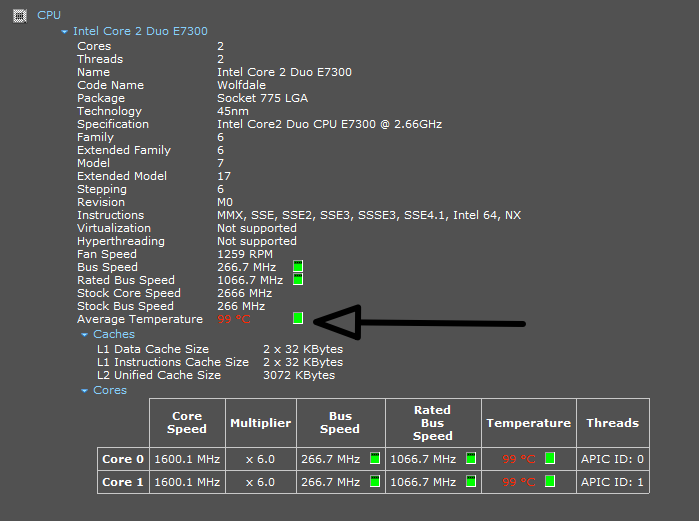Collapse the Caches section arrow
Screen dimensions: 699x521
point(85,335)
